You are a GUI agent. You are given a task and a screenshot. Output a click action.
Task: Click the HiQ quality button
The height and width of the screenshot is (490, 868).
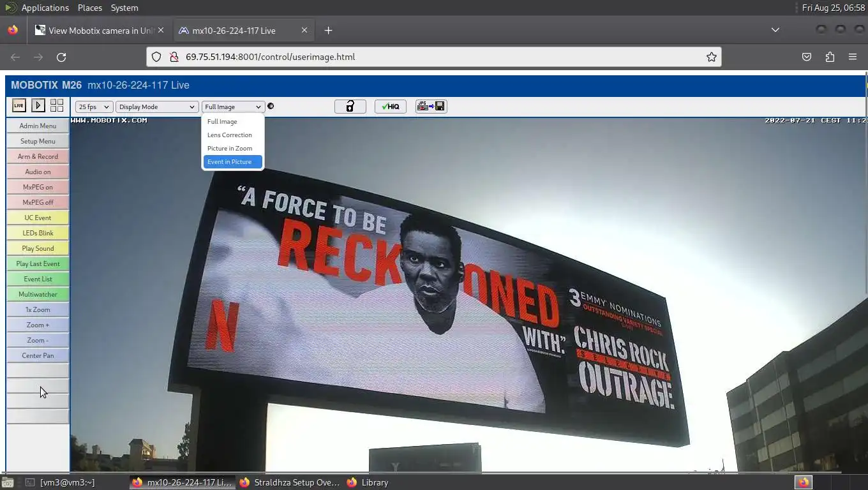pos(390,107)
